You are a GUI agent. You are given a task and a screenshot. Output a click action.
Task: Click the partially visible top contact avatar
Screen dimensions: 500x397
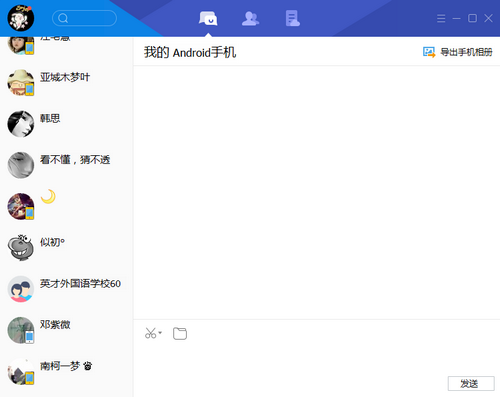click(21, 46)
